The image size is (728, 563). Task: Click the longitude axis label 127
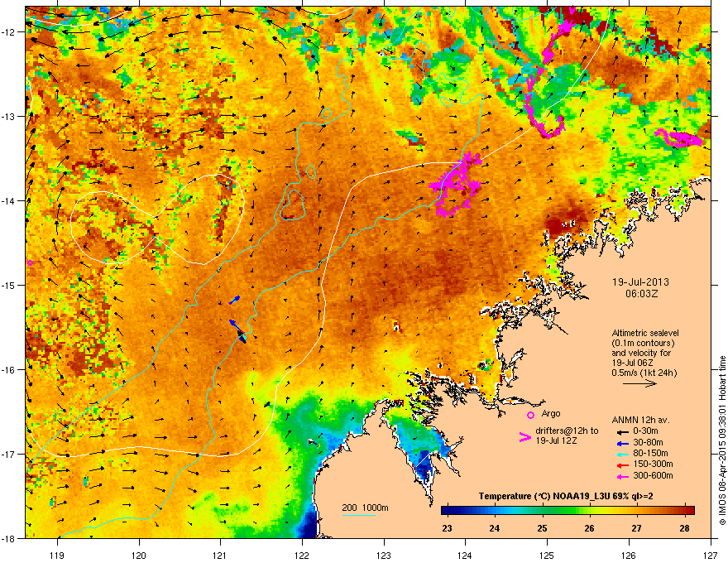click(711, 555)
